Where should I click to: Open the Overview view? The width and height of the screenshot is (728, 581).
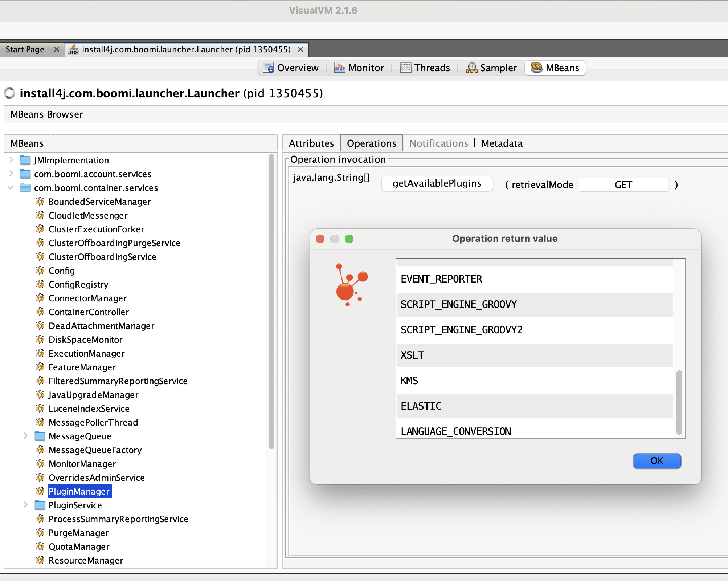[x=290, y=68]
